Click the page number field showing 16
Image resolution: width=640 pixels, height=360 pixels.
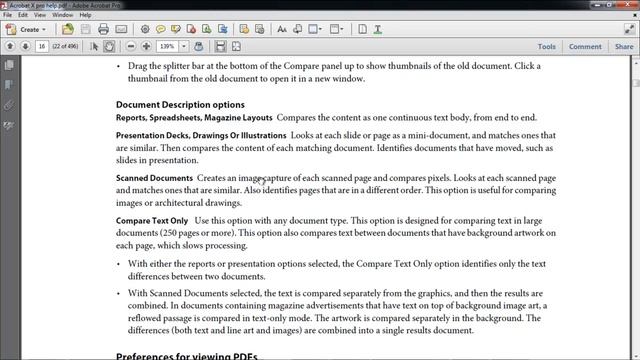click(x=42, y=46)
